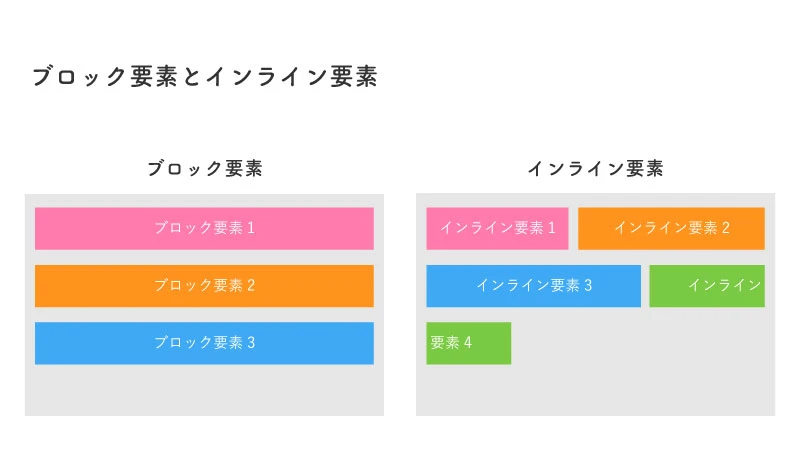The width and height of the screenshot is (800, 450).
Task: Click the と character in the main title
Action: pos(192,78)
